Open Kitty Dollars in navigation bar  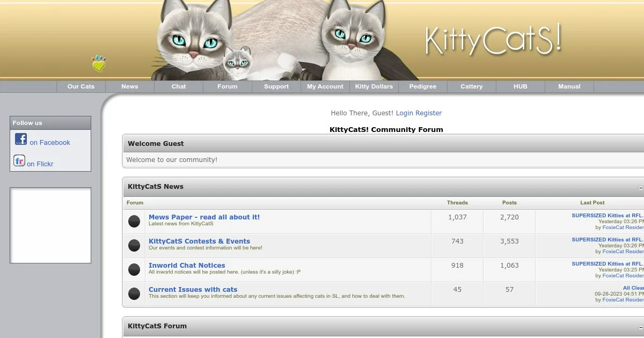tap(374, 86)
